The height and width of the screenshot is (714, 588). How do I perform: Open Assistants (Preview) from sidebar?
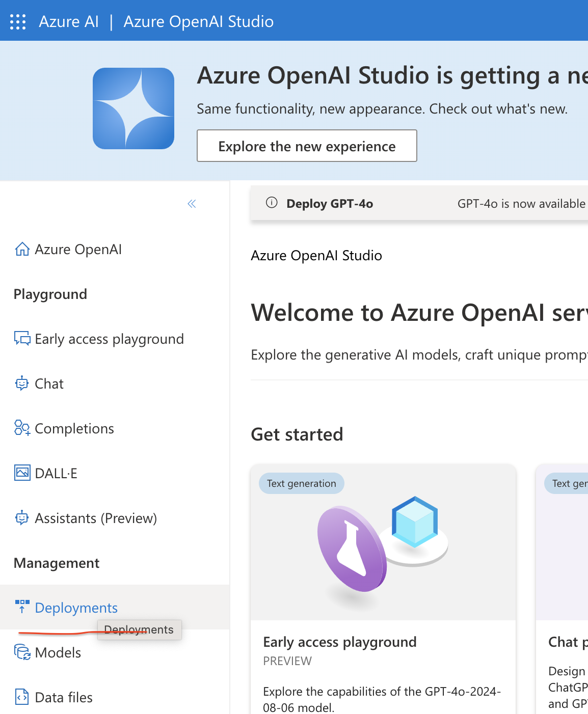96,518
